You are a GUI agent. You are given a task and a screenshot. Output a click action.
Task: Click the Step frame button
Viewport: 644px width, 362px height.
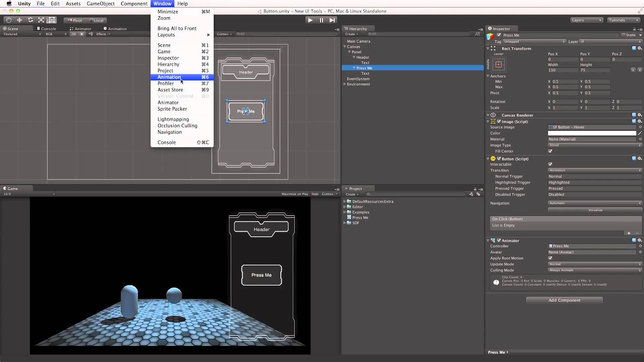click(332, 20)
